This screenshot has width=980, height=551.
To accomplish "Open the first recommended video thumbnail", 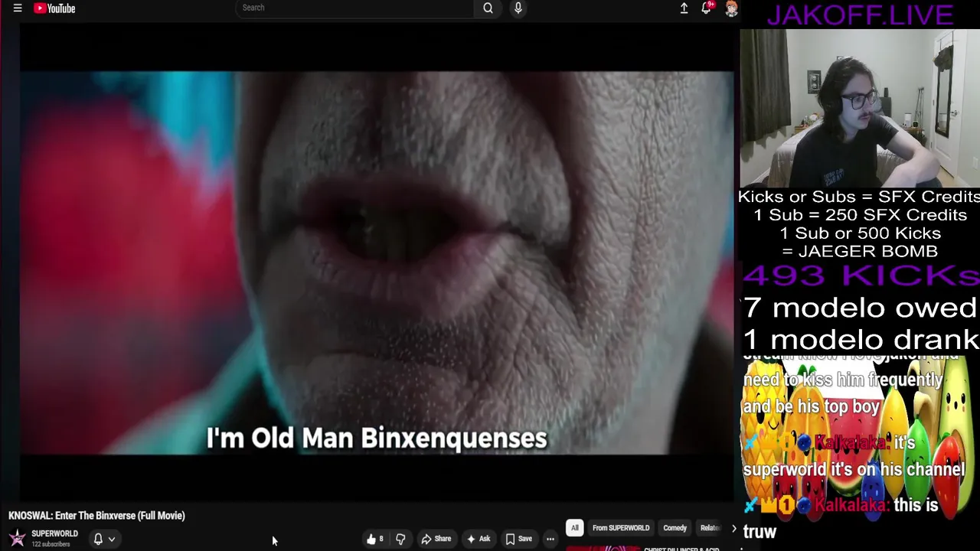I will 603,548.
